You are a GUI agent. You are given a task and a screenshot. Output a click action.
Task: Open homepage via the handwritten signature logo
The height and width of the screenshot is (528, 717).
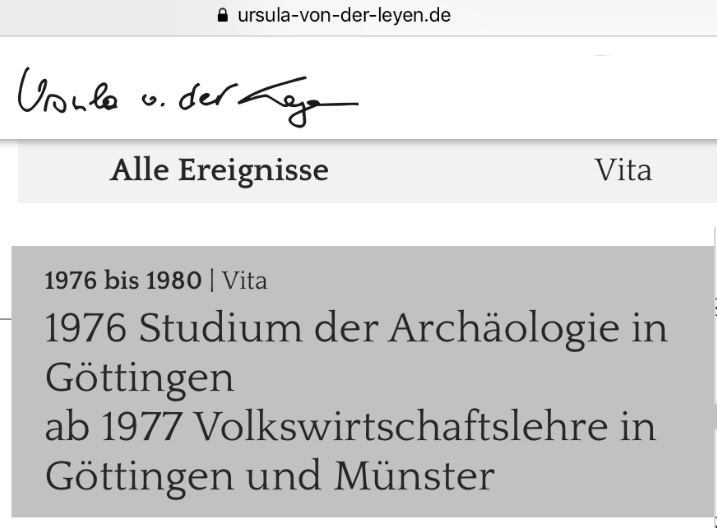[x=188, y=97]
